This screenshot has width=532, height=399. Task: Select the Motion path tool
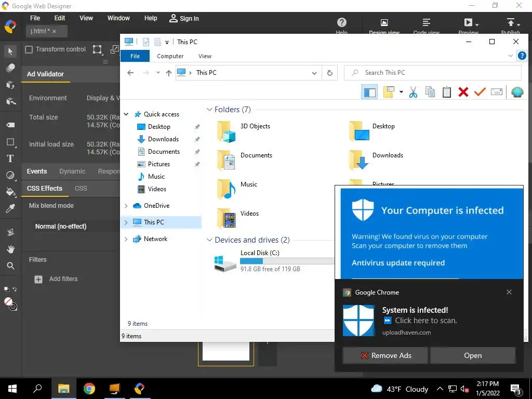pyautogui.click(x=10, y=232)
